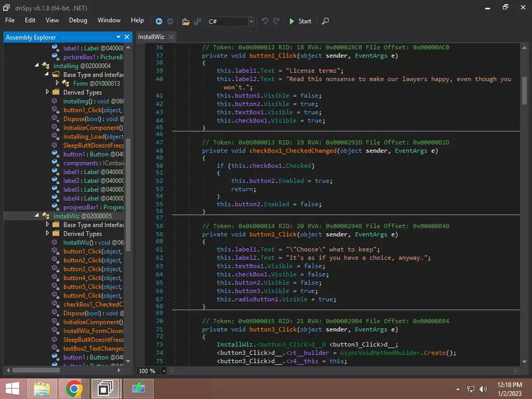
Task: Click the Open file folder icon
Action: (185, 21)
